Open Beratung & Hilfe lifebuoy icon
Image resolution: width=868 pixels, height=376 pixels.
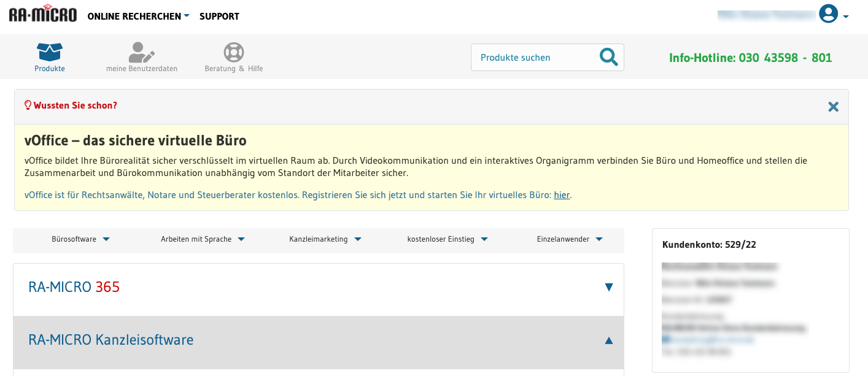tap(234, 52)
